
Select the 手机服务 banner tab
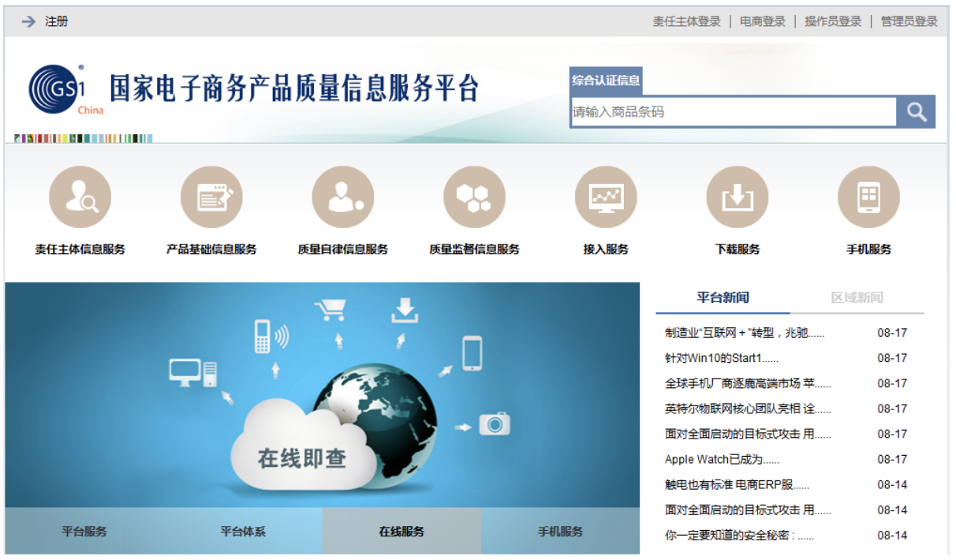pos(560,532)
